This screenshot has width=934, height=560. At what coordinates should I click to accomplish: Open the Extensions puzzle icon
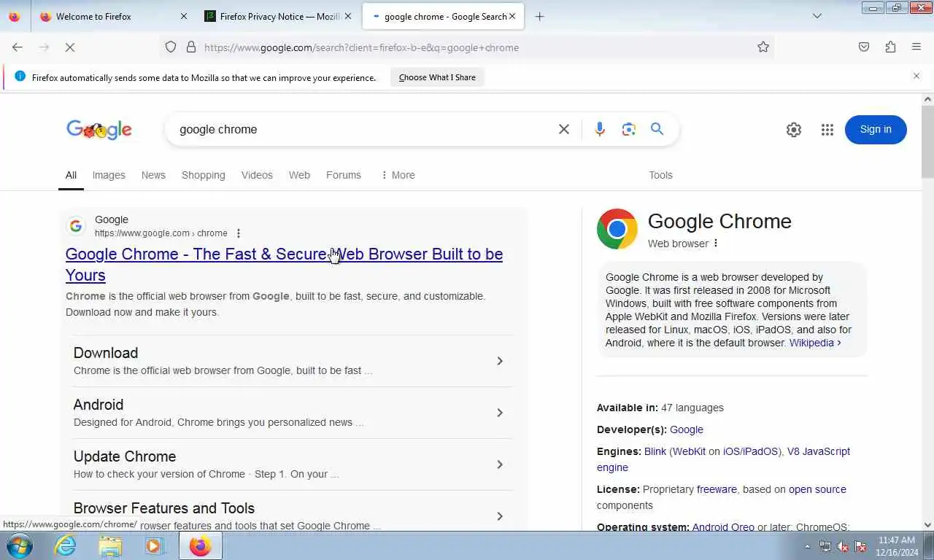[x=890, y=47]
